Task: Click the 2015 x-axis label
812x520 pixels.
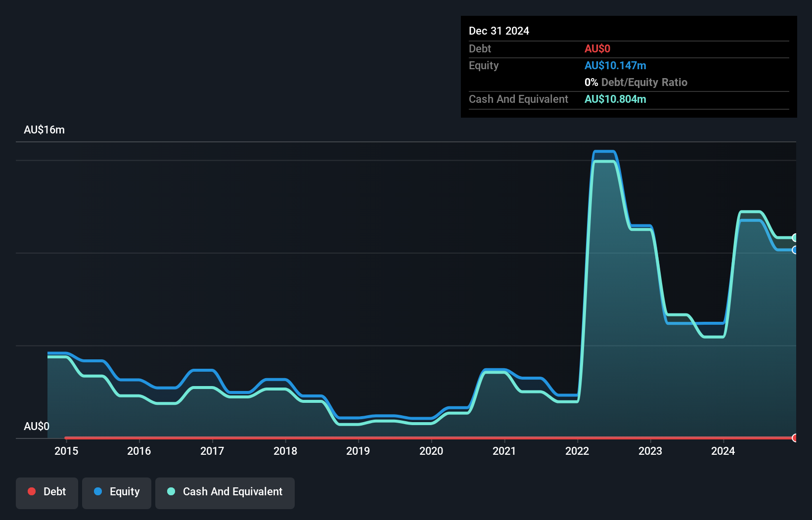Action: tap(66, 451)
